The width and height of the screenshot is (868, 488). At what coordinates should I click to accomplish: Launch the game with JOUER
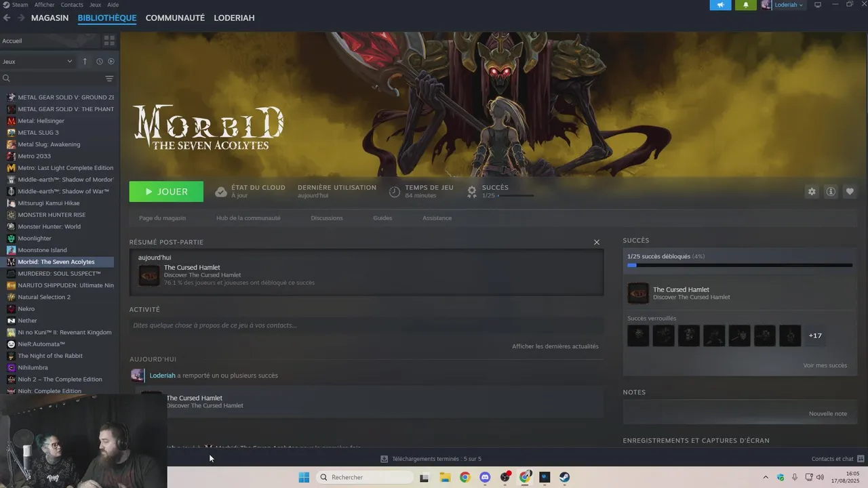click(x=166, y=192)
